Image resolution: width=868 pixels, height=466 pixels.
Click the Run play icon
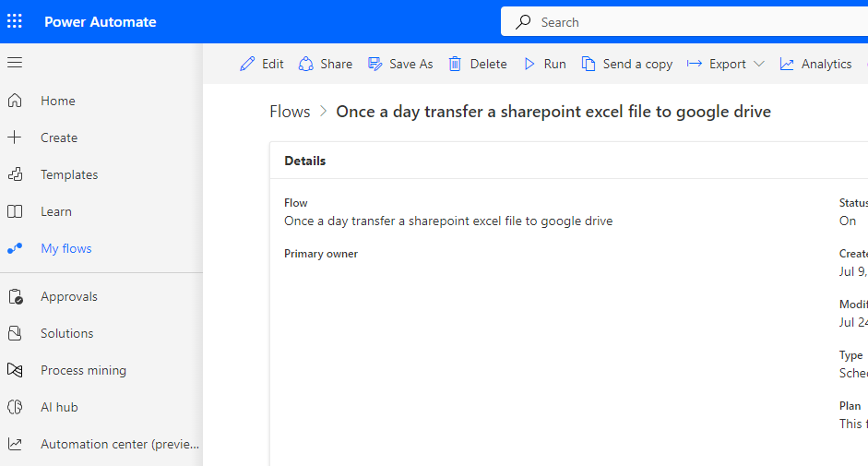click(x=529, y=64)
